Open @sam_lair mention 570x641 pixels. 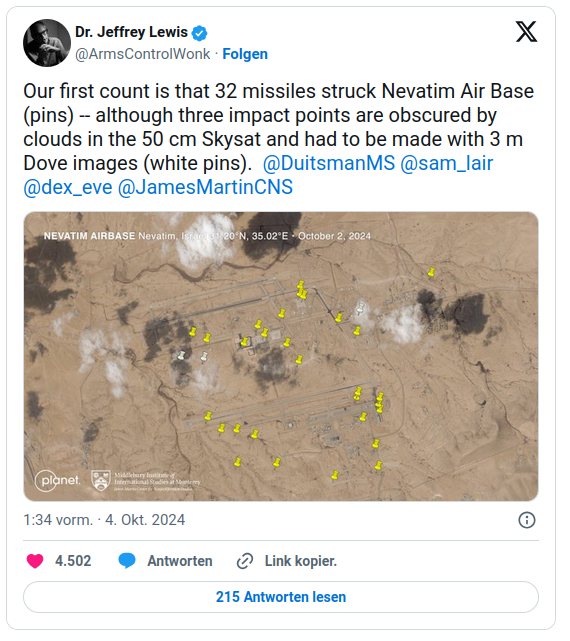click(x=447, y=163)
